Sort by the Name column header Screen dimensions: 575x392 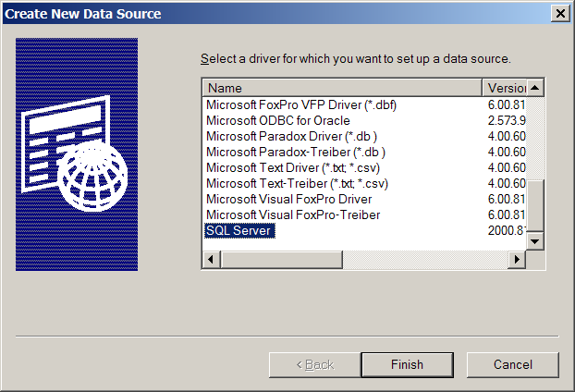(x=342, y=88)
